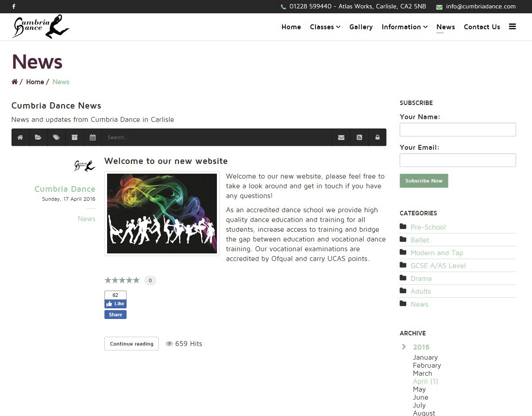Screen dimensions: 532x416
Task: Open the RSS feed icon in toolbar
Action: pos(359,137)
